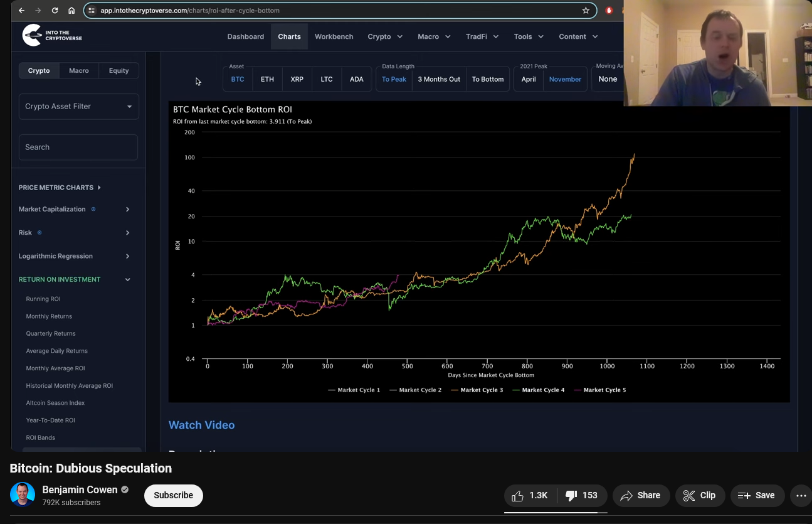Screen dimensions: 812x524
Task: Open the Crypto Asset Filter dropdown
Action: click(x=79, y=106)
